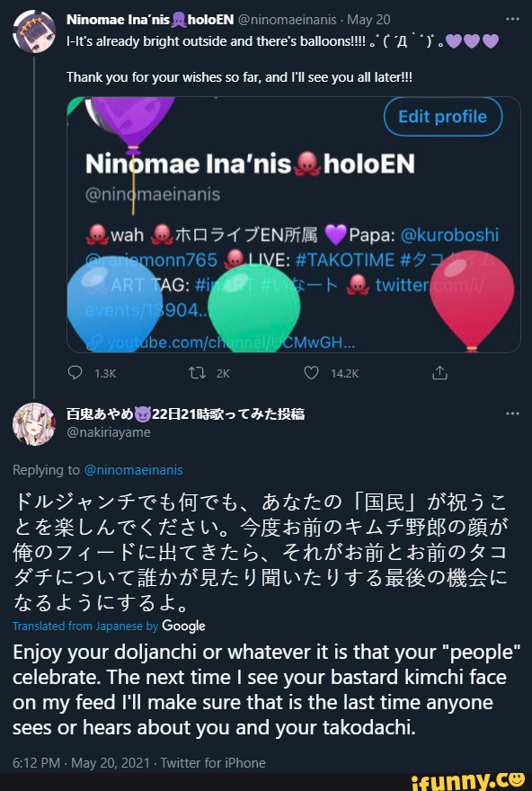The height and width of the screenshot is (791, 532).
Task: Click the Edit profile button
Action: (x=442, y=117)
